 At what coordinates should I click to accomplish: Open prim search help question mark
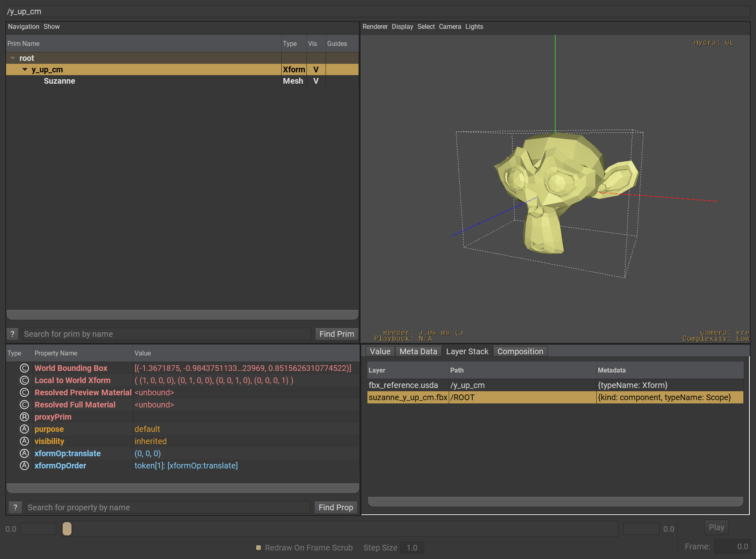tap(13, 334)
